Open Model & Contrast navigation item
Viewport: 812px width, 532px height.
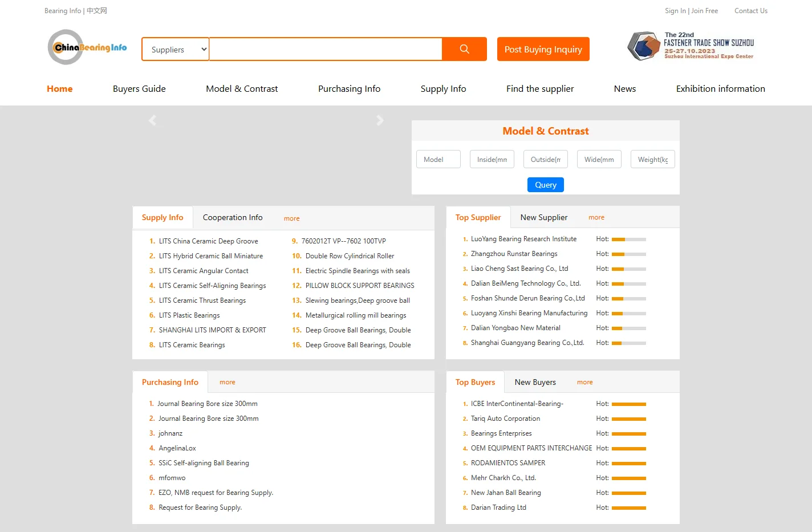242,88
